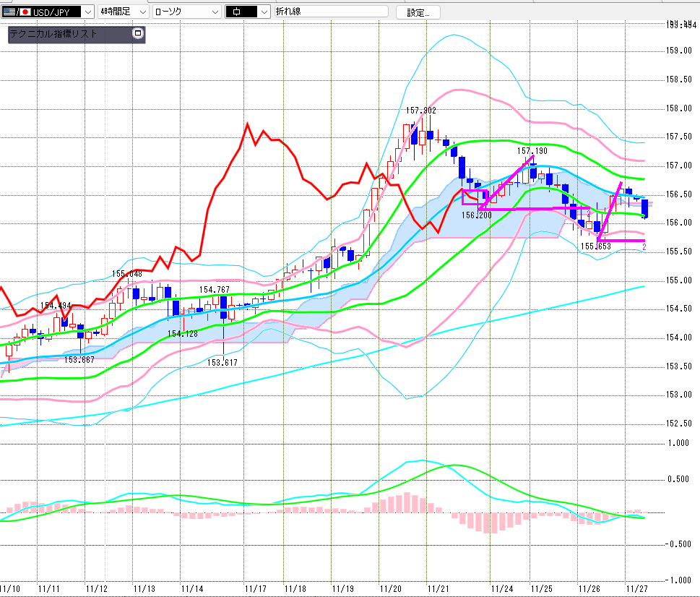Select the 155.653 swing low label

click(595, 246)
